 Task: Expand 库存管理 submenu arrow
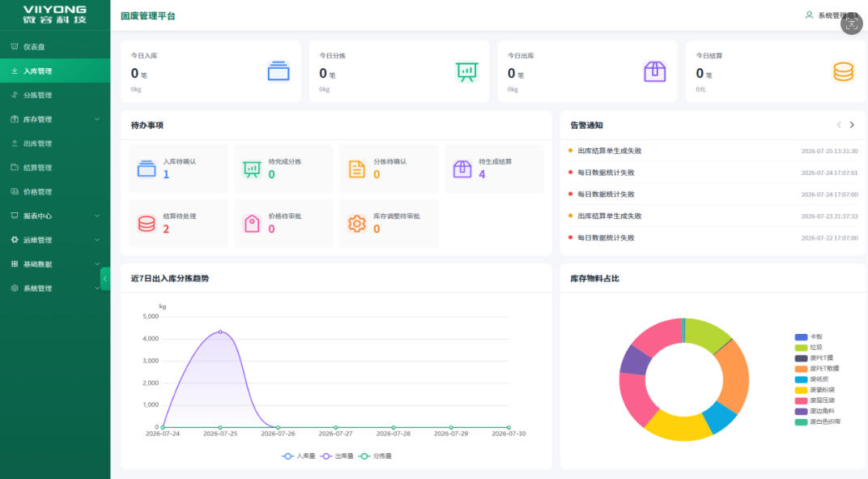[97, 119]
